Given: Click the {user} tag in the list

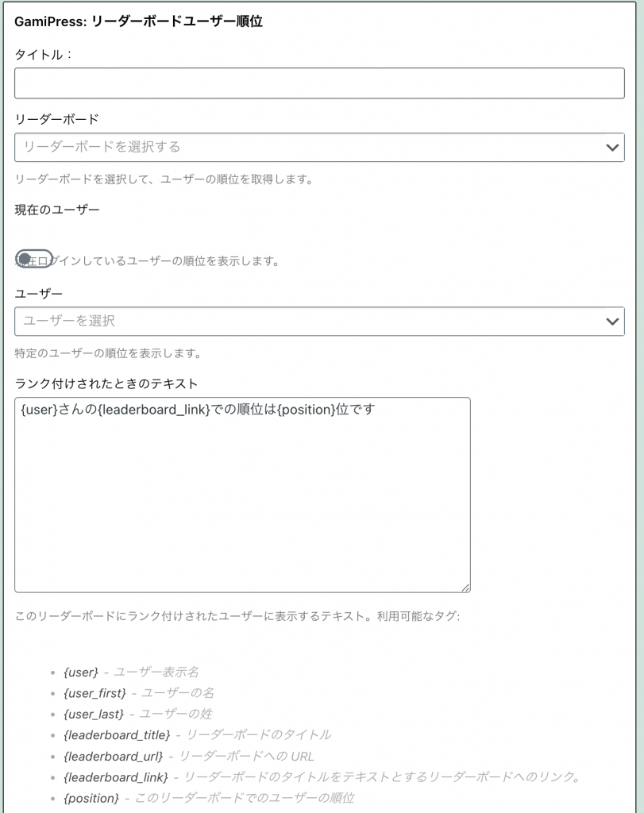Looking at the screenshot, I should click(81, 672).
